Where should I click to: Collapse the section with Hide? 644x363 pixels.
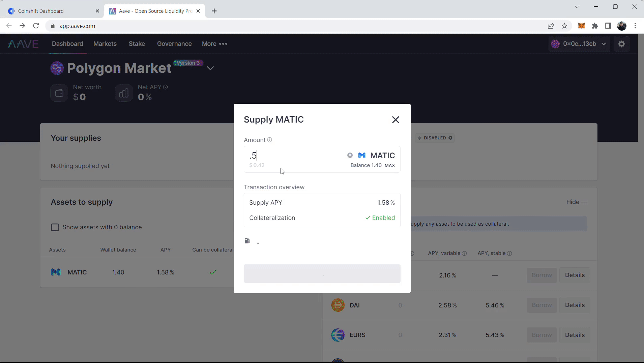tap(577, 202)
